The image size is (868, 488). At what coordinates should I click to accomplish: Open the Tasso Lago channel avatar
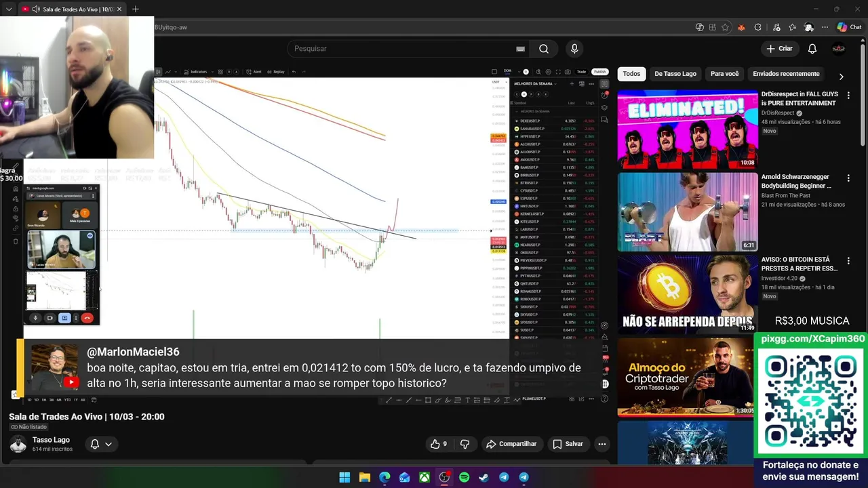pos(18,444)
